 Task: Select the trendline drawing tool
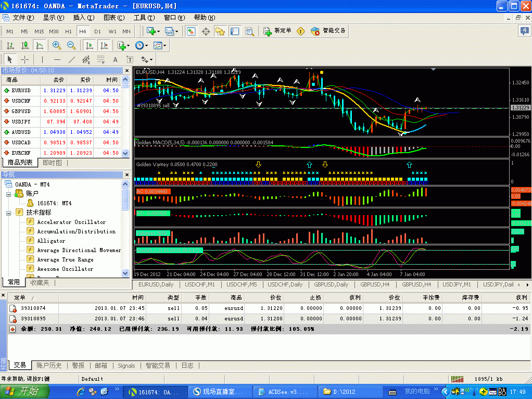point(72,59)
